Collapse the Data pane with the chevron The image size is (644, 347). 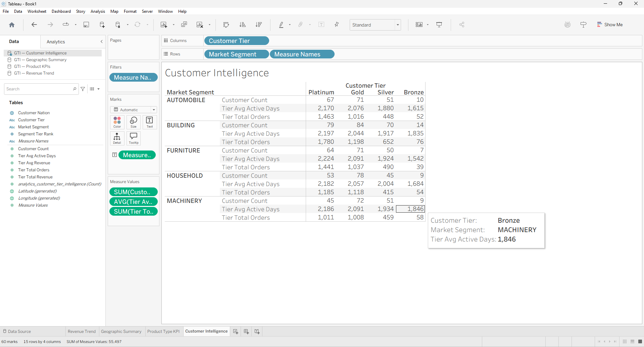click(x=102, y=42)
